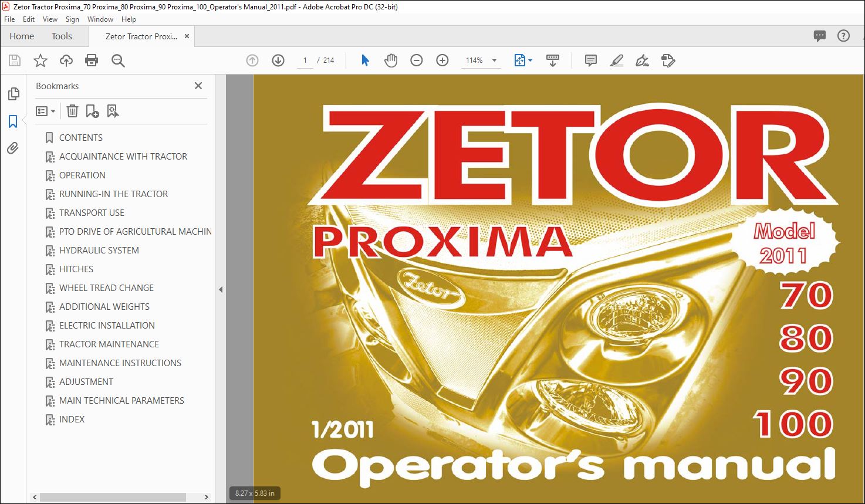Open the zoom percentage dropdown

[494, 60]
